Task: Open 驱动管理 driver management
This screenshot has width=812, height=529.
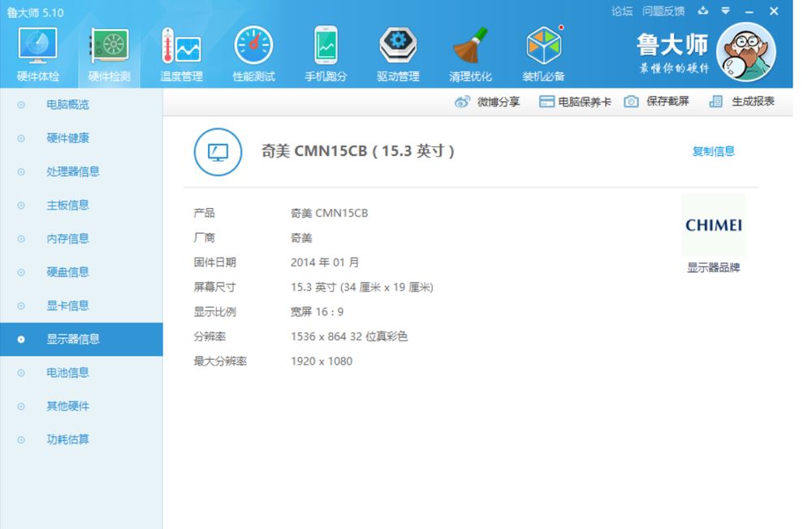Action: tap(398, 46)
